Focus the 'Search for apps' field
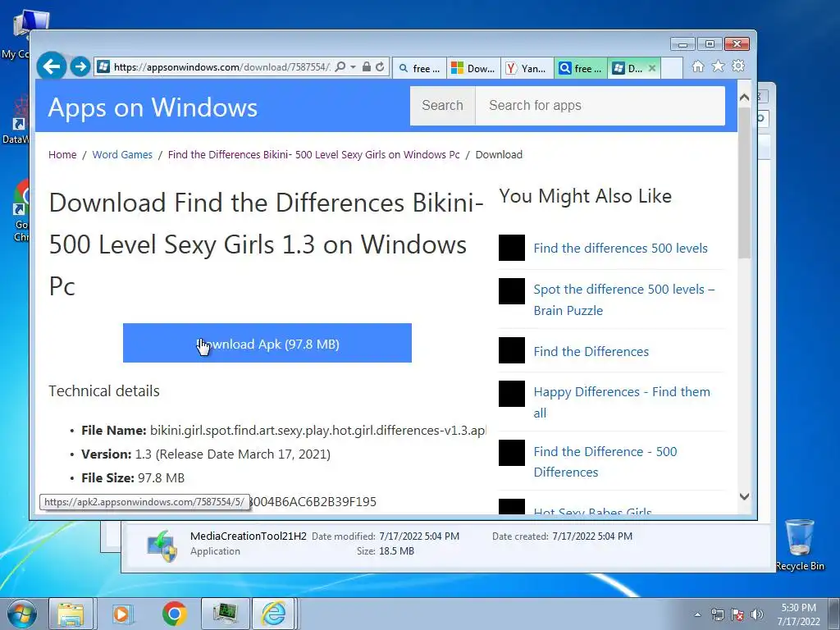The height and width of the screenshot is (630, 840). [x=600, y=106]
